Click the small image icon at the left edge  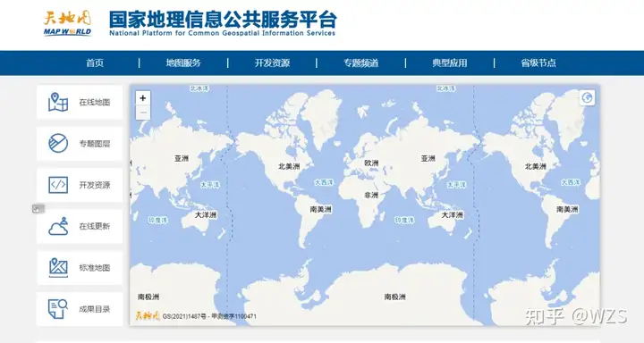(x=38, y=209)
